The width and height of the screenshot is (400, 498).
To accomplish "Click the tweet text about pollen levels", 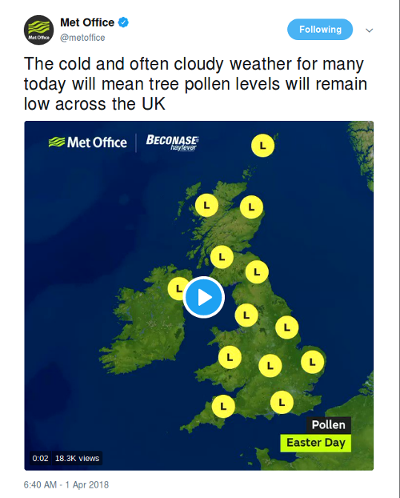I will click(x=195, y=84).
